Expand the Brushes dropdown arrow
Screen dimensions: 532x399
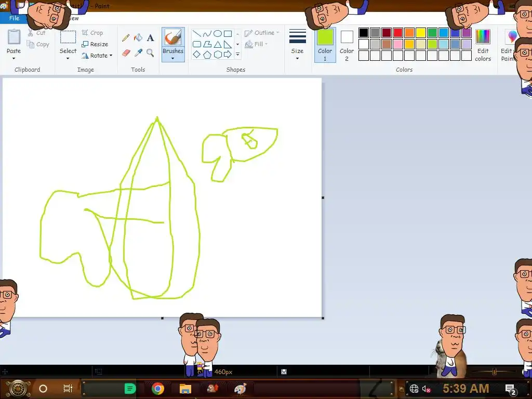tap(172, 58)
